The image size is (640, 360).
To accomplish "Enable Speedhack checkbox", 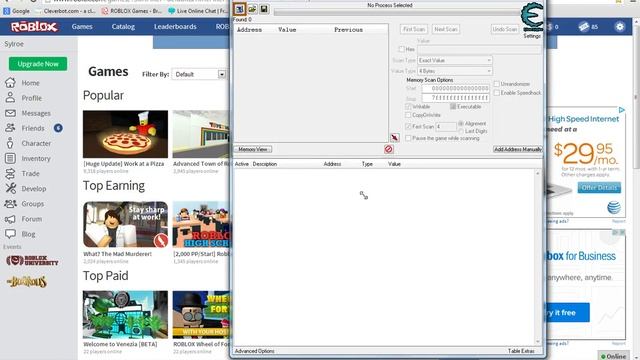I will click(497, 93).
